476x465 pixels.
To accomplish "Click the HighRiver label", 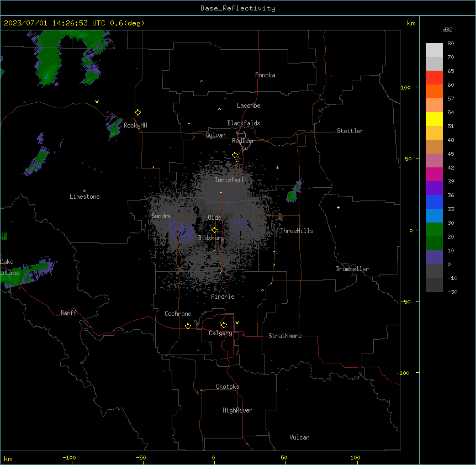I will point(237,410).
